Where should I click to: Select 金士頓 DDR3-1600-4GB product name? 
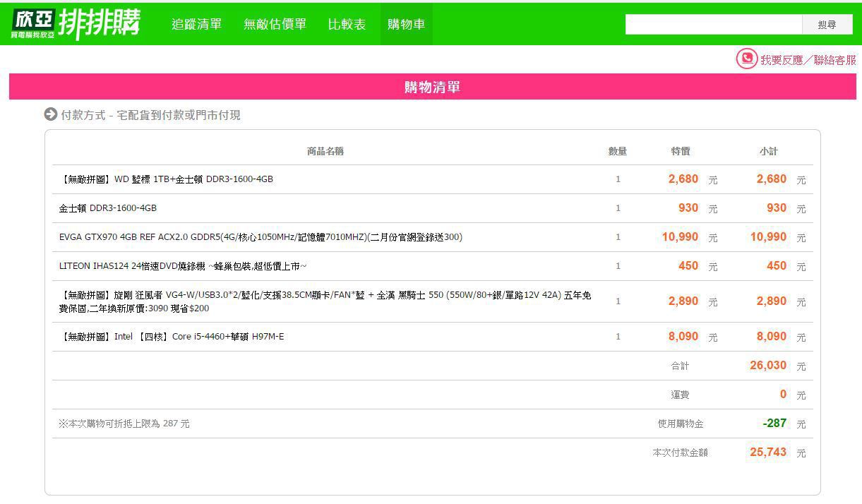(x=108, y=208)
